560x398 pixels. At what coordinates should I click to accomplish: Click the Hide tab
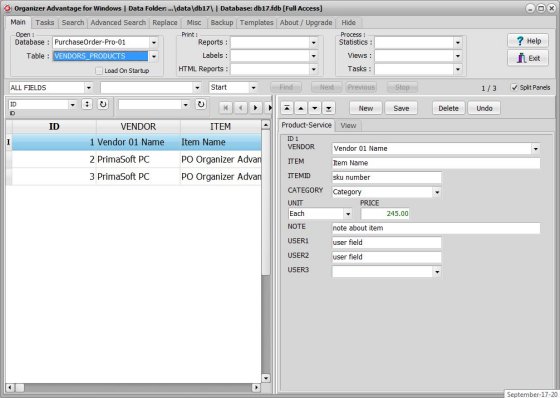point(349,23)
